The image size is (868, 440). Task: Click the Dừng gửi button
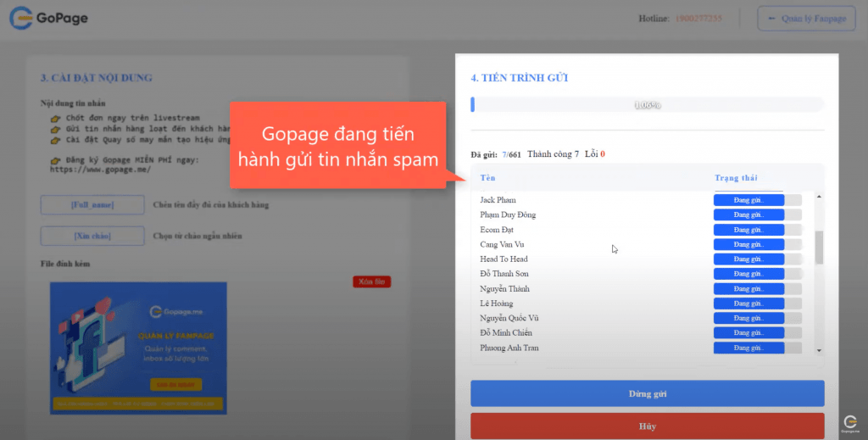tap(647, 393)
